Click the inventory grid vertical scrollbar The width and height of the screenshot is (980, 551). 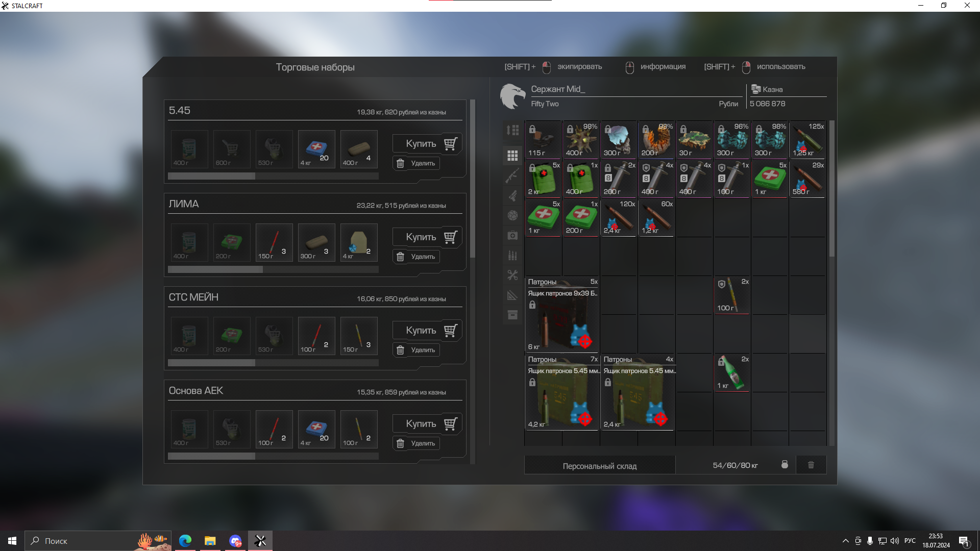[832, 189]
